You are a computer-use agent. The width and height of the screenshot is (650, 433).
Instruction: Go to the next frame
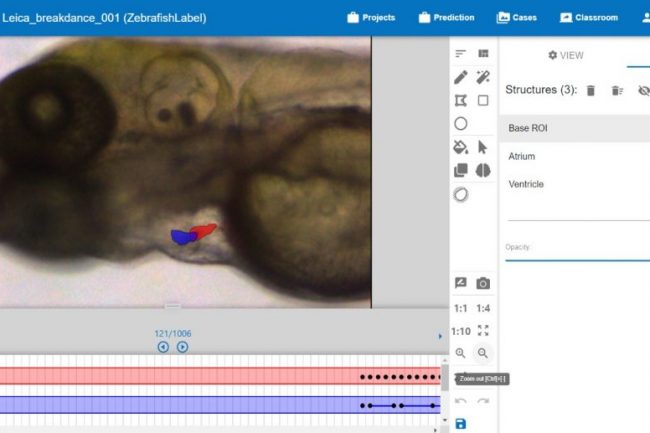coord(182,347)
